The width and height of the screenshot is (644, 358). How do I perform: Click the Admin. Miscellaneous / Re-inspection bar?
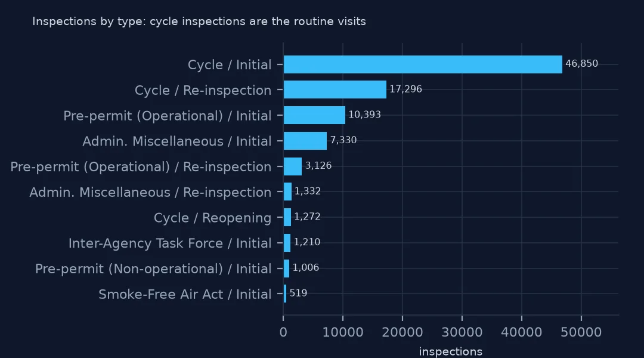[287, 192]
